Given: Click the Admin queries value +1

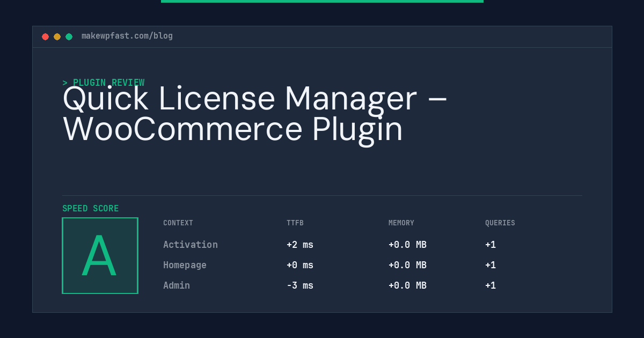Looking at the screenshot, I should pyautogui.click(x=491, y=285).
